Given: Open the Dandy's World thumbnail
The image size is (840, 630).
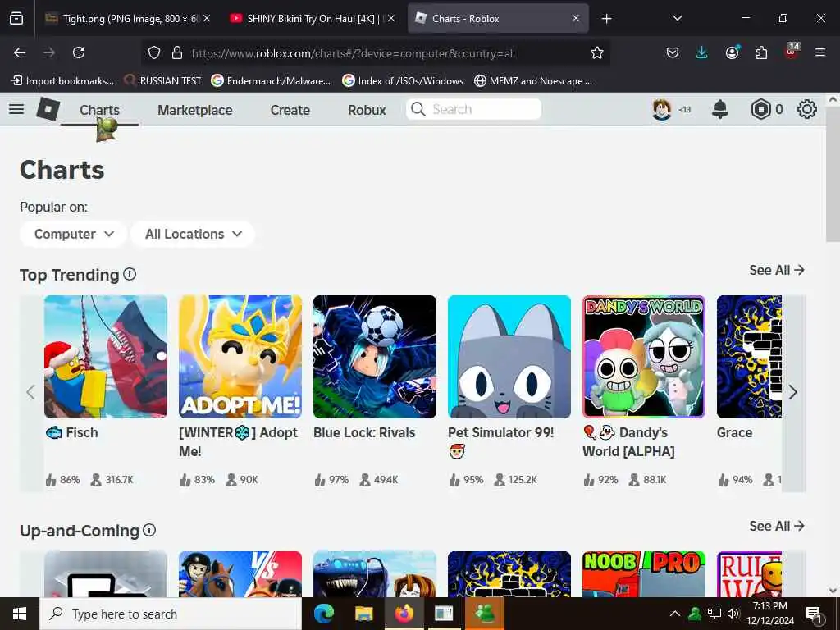Looking at the screenshot, I should (644, 357).
